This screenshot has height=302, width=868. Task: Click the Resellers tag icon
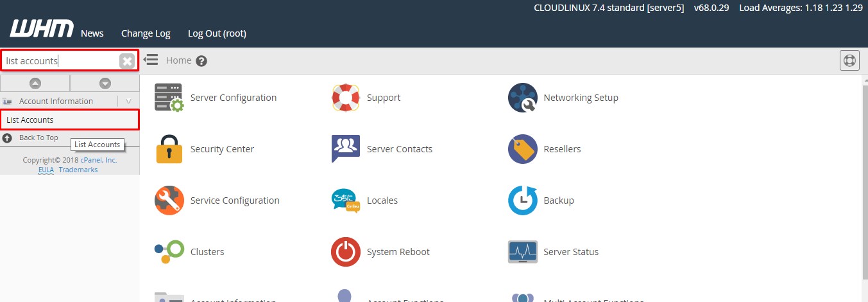522,149
